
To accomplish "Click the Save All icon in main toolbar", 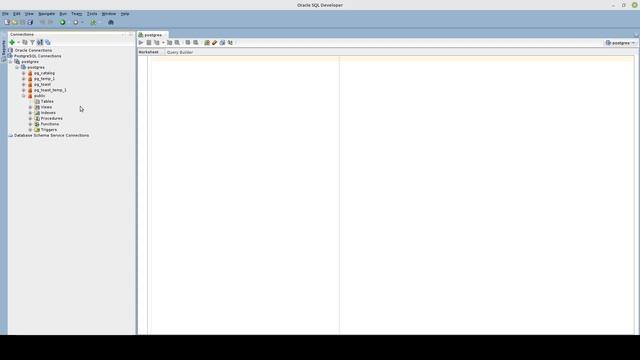I will (30, 22).
